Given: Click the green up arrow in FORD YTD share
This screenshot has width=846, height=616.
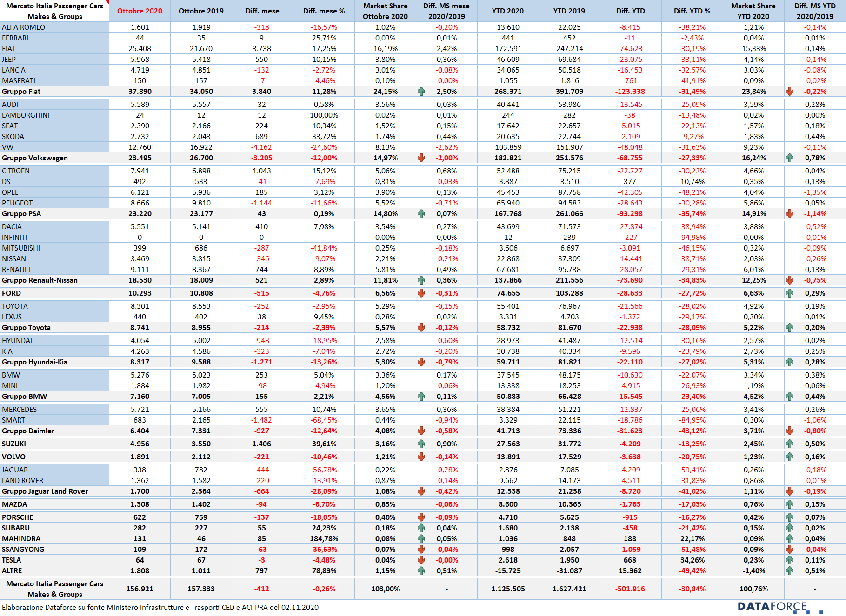Looking at the screenshot, I should [790, 293].
